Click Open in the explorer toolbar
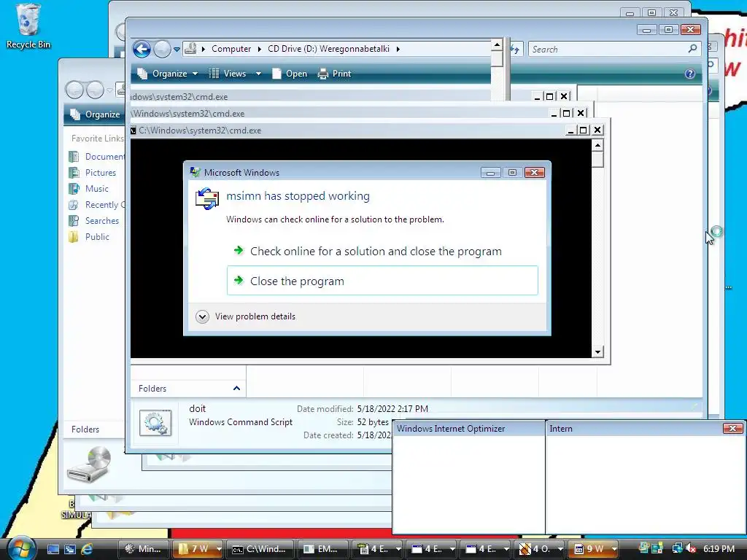Image resolution: width=747 pixels, height=560 pixels. point(290,74)
